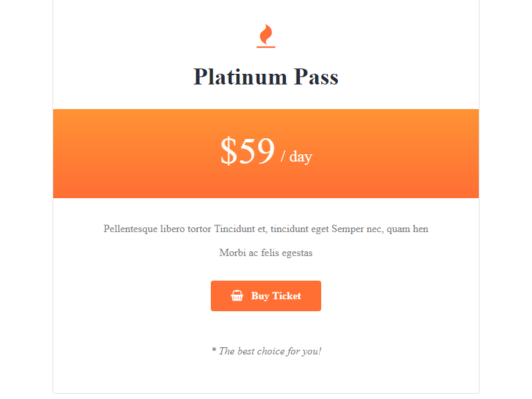The width and height of the screenshot is (532, 399).
Task: Click the "Morbi ac felis egestas" line
Action: click(x=266, y=253)
